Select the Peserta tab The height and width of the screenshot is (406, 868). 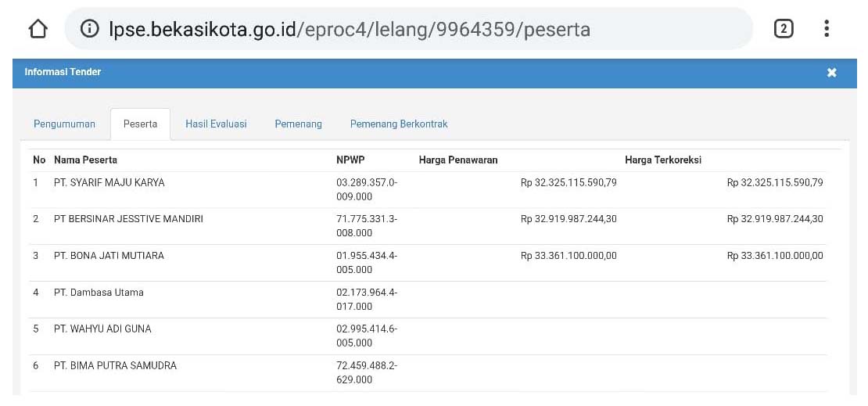tap(140, 124)
